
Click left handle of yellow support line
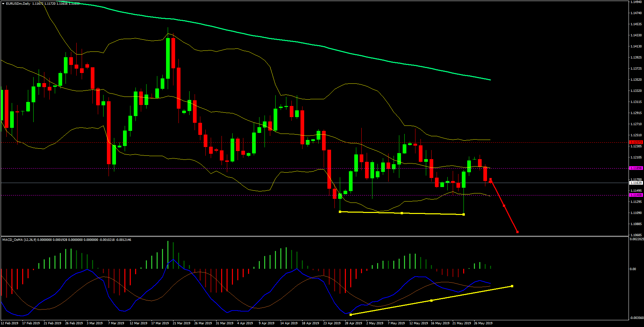340,212
